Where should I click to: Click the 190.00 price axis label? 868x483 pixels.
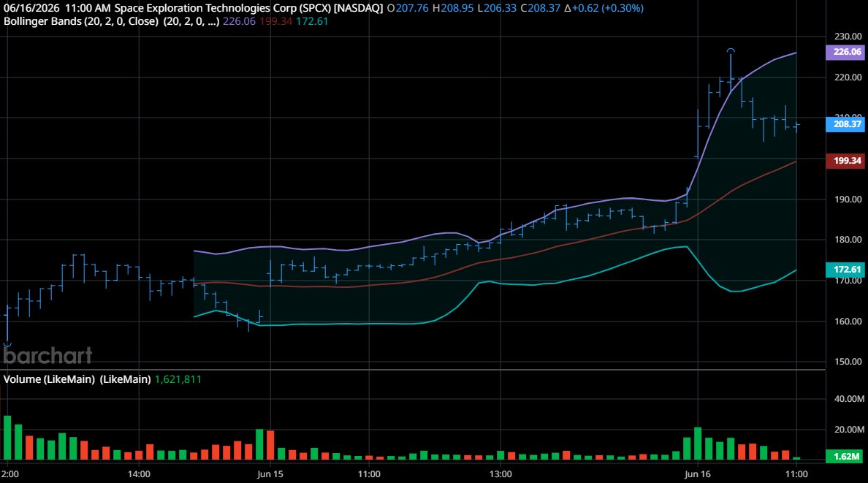coord(848,199)
